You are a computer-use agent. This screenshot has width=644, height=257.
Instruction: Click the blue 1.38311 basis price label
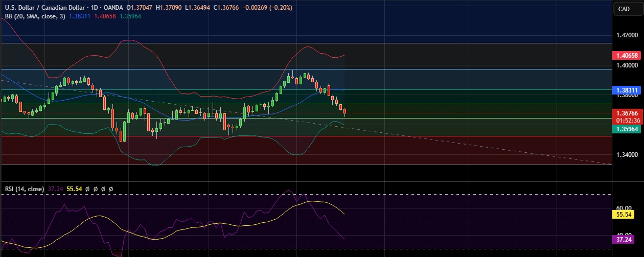coord(628,90)
